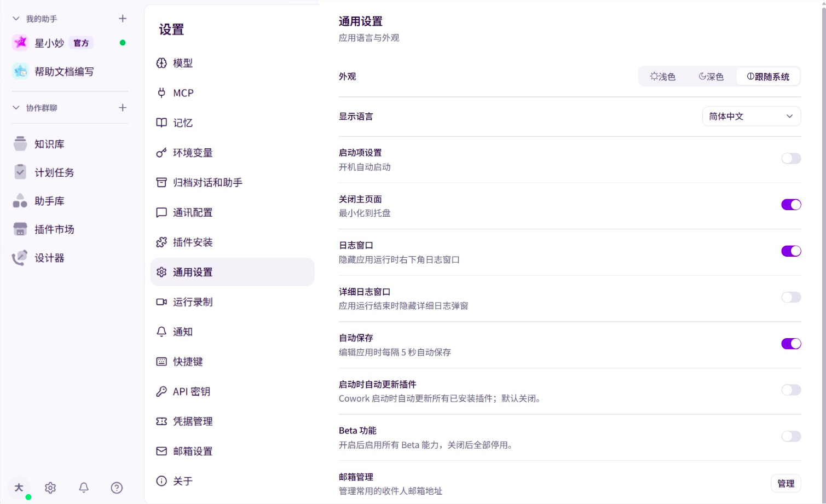Go to 快捷键 settings
826x504 pixels.
click(232, 362)
